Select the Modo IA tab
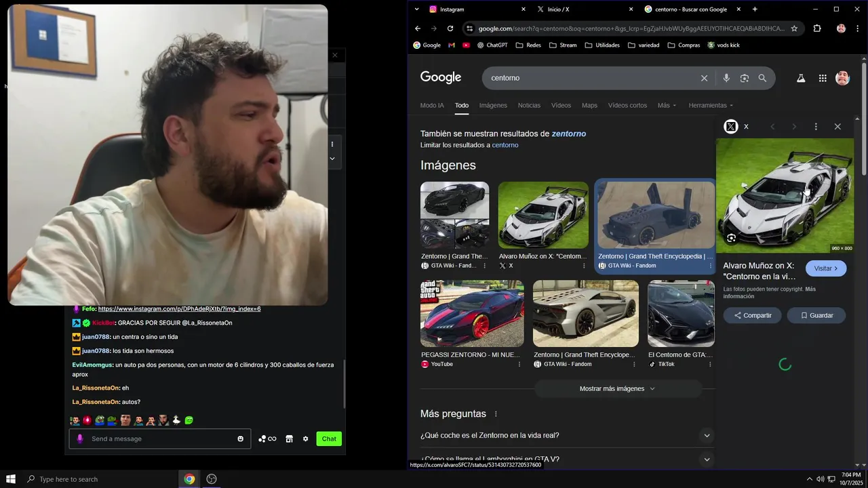 pyautogui.click(x=432, y=105)
